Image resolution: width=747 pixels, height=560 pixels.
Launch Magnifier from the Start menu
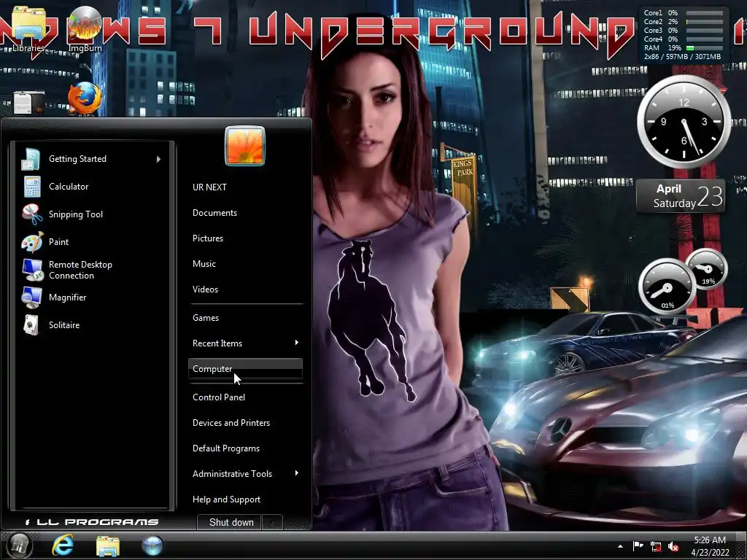pos(90,297)
